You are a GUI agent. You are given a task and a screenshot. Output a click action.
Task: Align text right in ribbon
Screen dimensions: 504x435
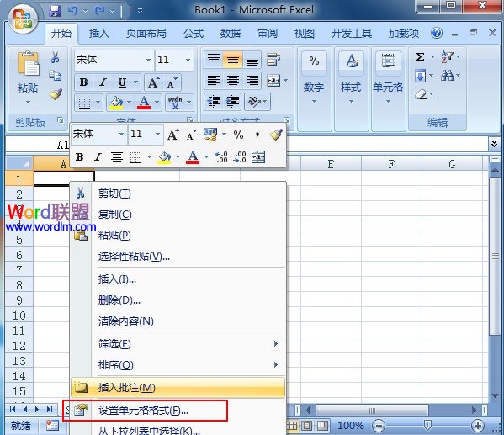tap(252, 81)
